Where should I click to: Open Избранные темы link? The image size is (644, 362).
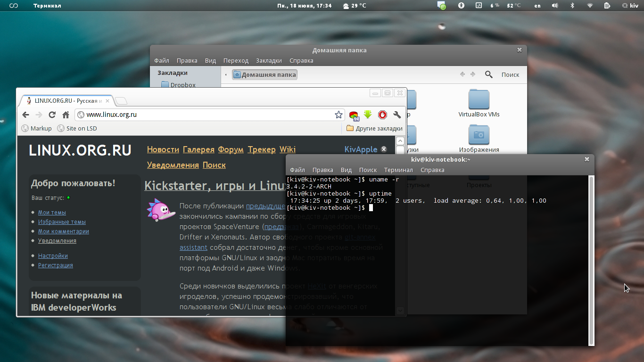(x=62, y=222)
